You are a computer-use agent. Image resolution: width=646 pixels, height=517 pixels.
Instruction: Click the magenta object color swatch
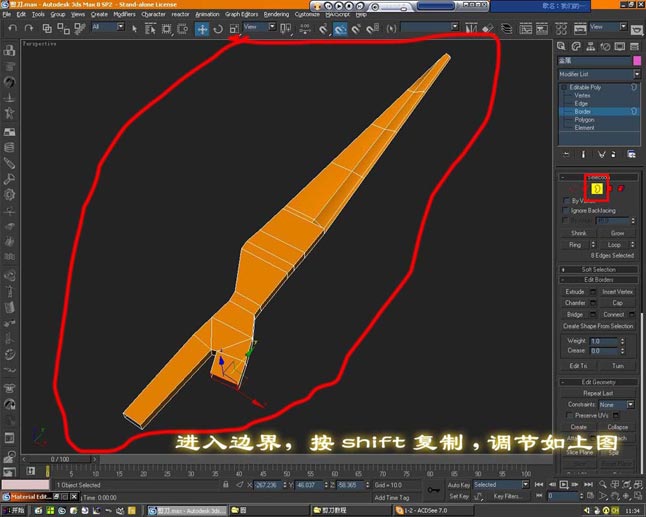click(x=637, y=61)
